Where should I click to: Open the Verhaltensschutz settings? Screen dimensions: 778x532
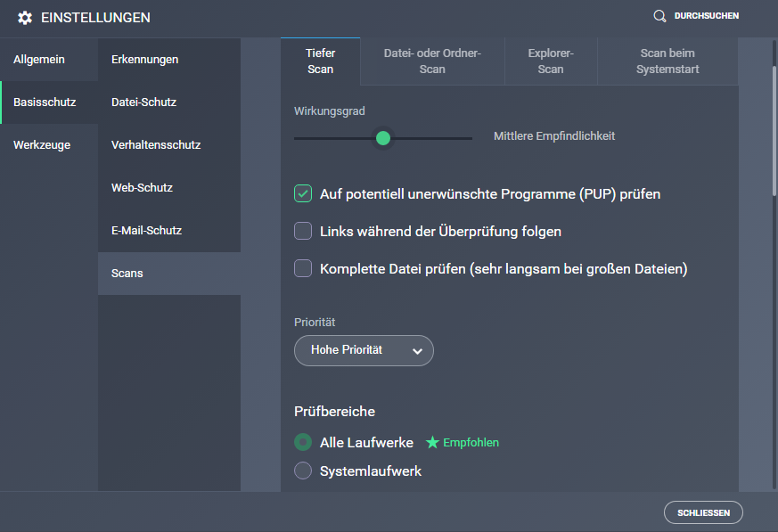click(169, 145)
